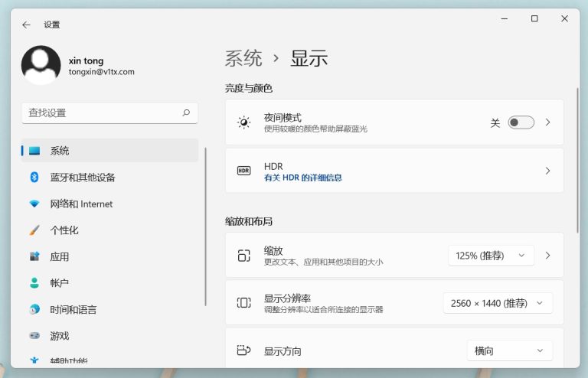Viewport: 588px width, 378px height.
Task: Click the 系统 breadcrumb in the header
Action: pyautogui.click(x=243, y=58)
